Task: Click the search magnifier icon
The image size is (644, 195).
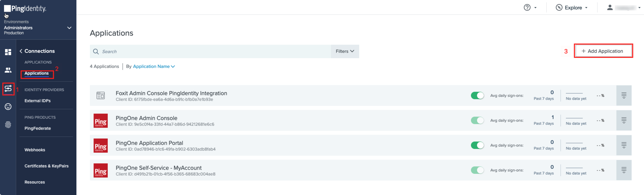Action: click(x=96, y=51)
